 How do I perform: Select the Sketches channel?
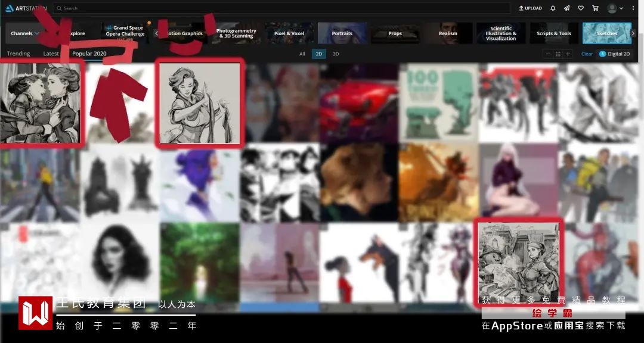point(607,33)
